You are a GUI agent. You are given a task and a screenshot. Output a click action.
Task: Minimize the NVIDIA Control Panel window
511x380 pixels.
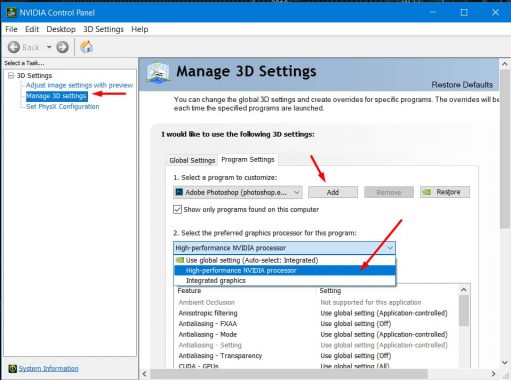pos(433,12)
